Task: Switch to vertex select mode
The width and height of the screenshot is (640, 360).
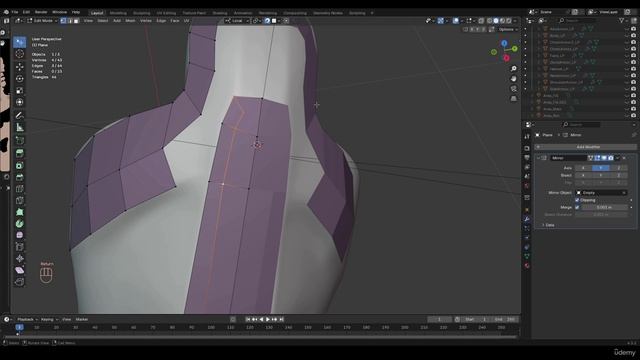Action: (63, 20)
